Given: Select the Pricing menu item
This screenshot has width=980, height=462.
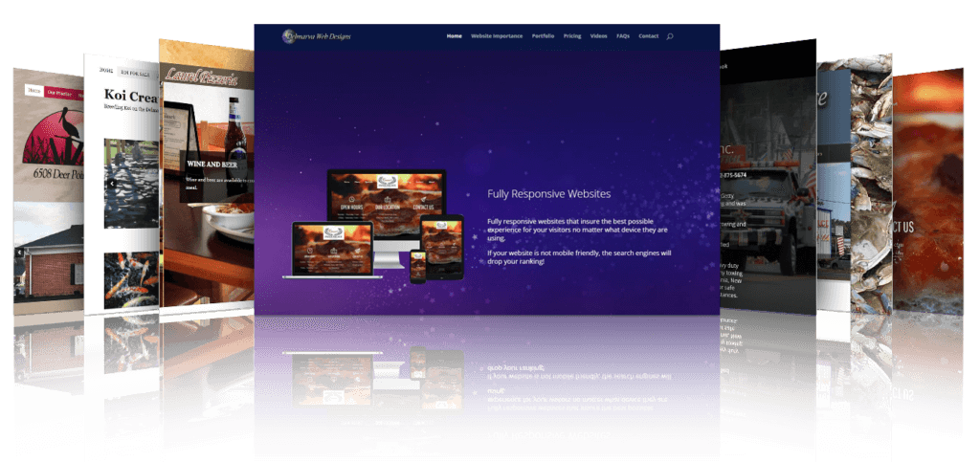Looking at the screenshot, I should tap(572, 36).
